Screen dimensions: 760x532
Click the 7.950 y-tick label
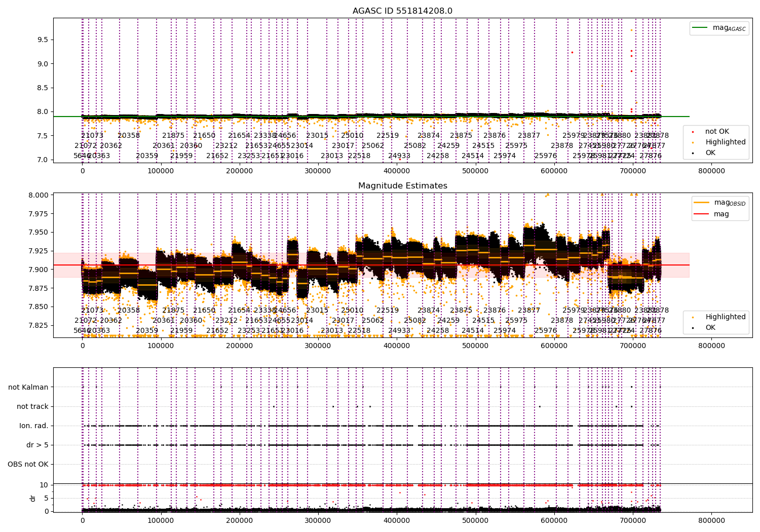click(39, 232)
